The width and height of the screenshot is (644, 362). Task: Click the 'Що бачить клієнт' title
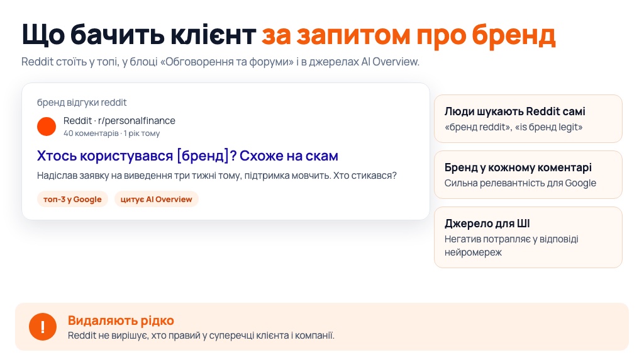click(x=139, y=34)
